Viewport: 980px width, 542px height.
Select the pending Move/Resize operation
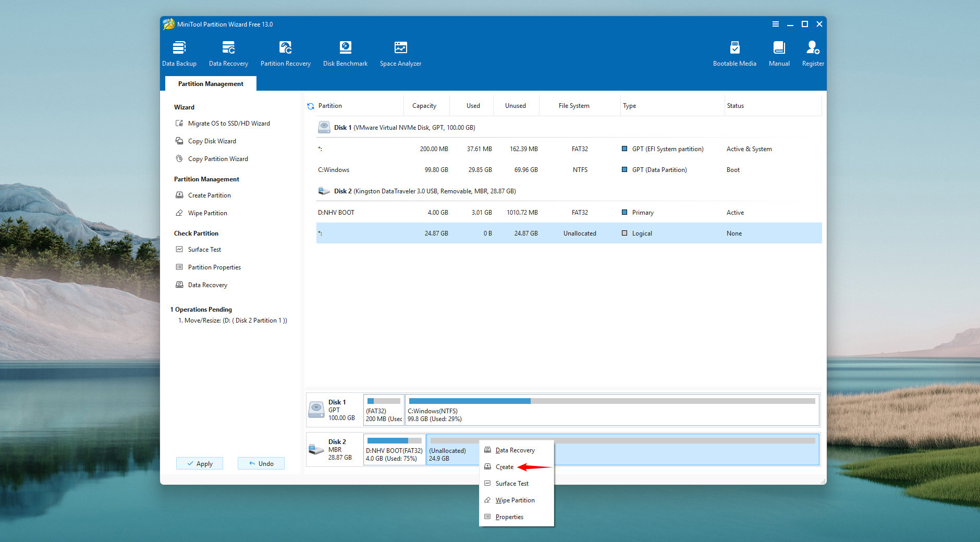pos(232,321)
